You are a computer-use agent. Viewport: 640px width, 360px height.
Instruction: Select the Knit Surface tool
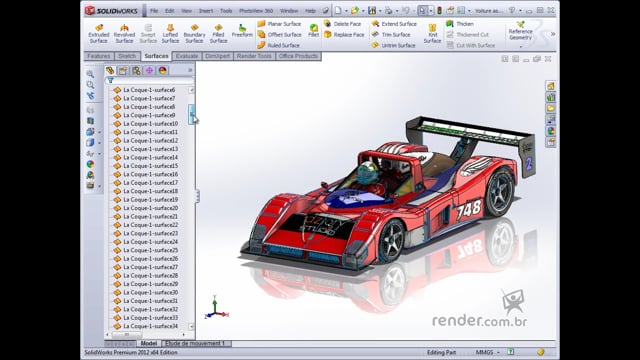tap(432, 33)
